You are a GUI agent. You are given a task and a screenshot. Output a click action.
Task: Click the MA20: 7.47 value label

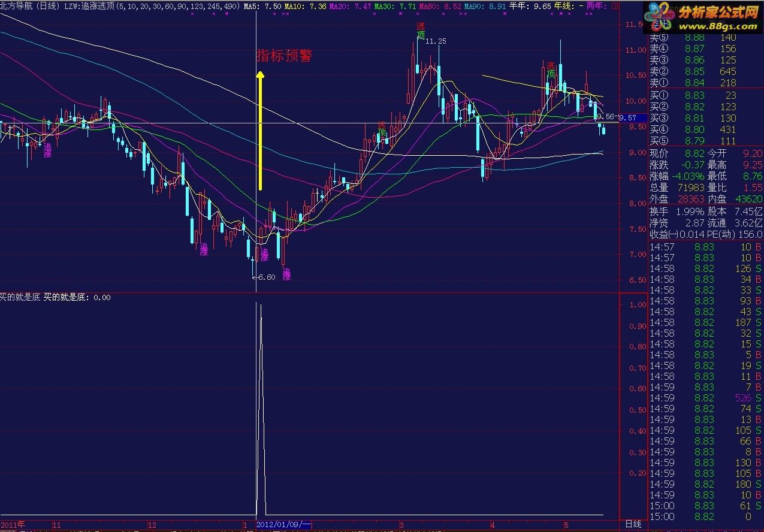[350, 5]
